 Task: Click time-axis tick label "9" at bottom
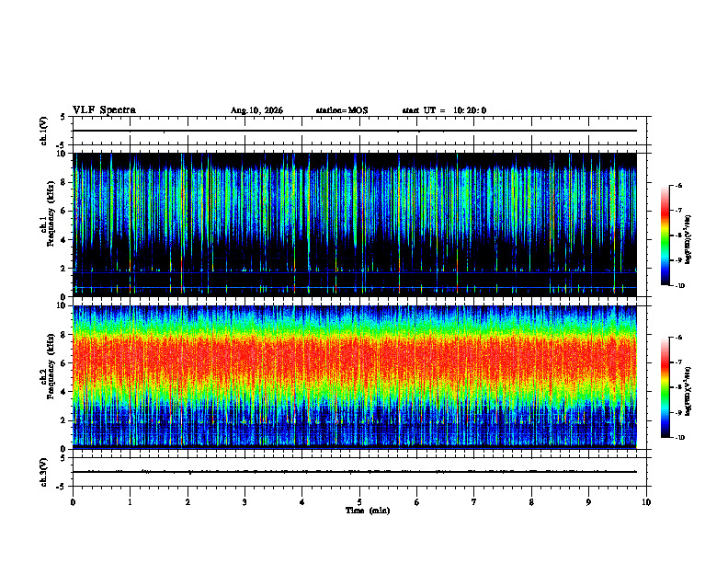pos(588,502)
